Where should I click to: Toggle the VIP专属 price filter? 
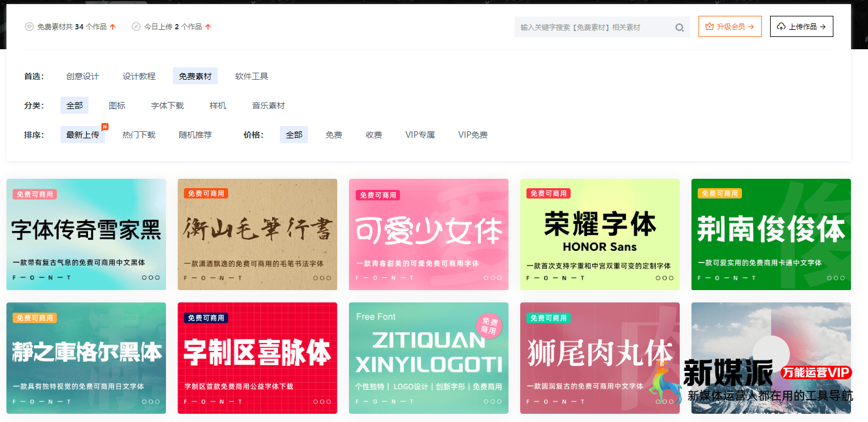point(420,134)
